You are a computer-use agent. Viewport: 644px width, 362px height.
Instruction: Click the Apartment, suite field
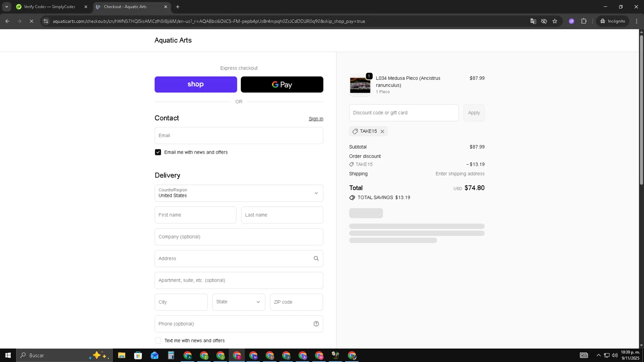[x=239, y=281]
